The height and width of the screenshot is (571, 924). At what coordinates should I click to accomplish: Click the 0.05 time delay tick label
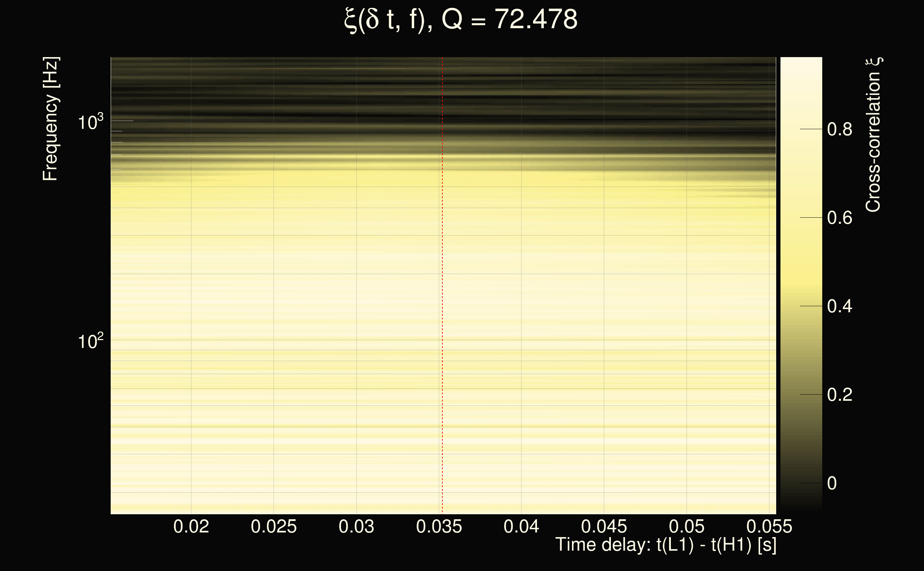pyautogui.click(x=686, y=526)
